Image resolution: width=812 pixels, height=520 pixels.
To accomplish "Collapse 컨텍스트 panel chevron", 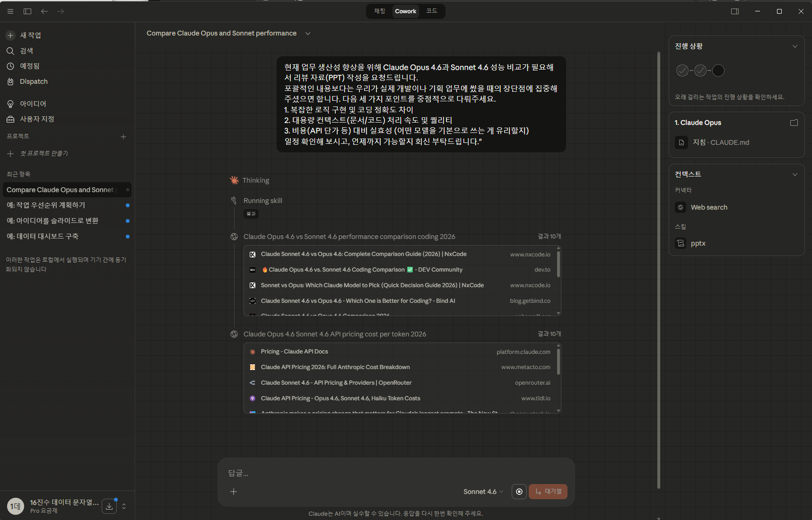I will (x=795, y=175).
